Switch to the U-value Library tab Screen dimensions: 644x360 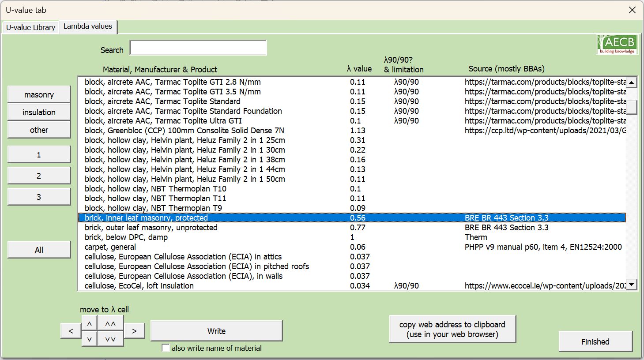30,27
